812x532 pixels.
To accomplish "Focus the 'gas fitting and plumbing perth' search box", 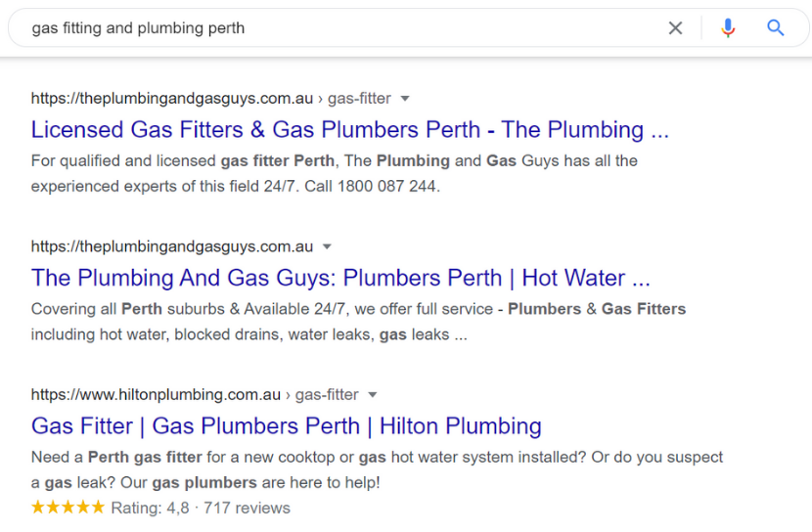I will (x=341, y=28).
